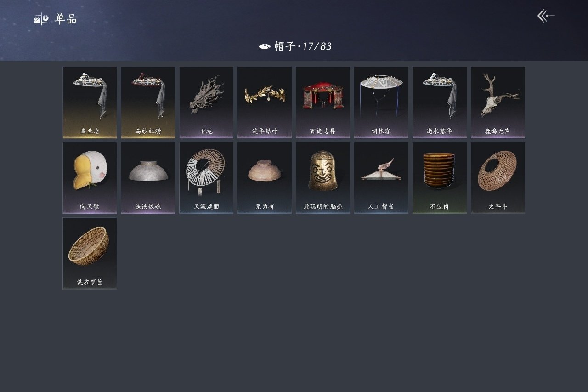This screenshot has width=588, height=392.
Task: Select the 幽兰老 hat in first slot
Action: point(90,102)
